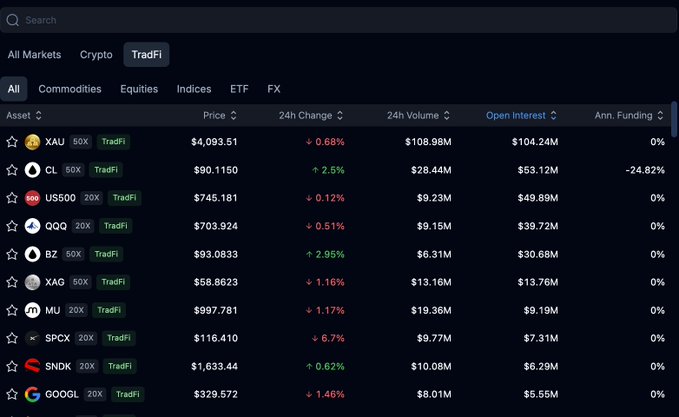Filter by Equities
The width and height of the screenshot is (679, 417).
tap(139, 89)
